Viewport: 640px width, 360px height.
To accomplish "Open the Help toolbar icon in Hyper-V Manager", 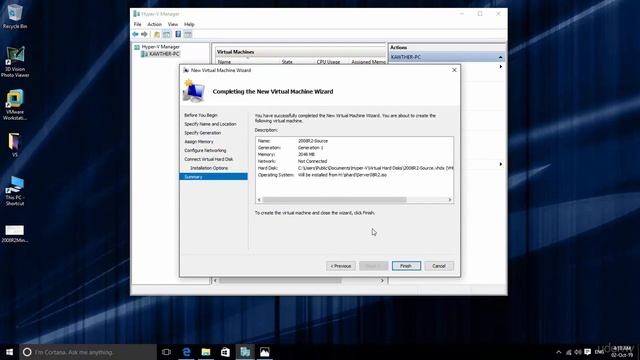I will 178,34.
